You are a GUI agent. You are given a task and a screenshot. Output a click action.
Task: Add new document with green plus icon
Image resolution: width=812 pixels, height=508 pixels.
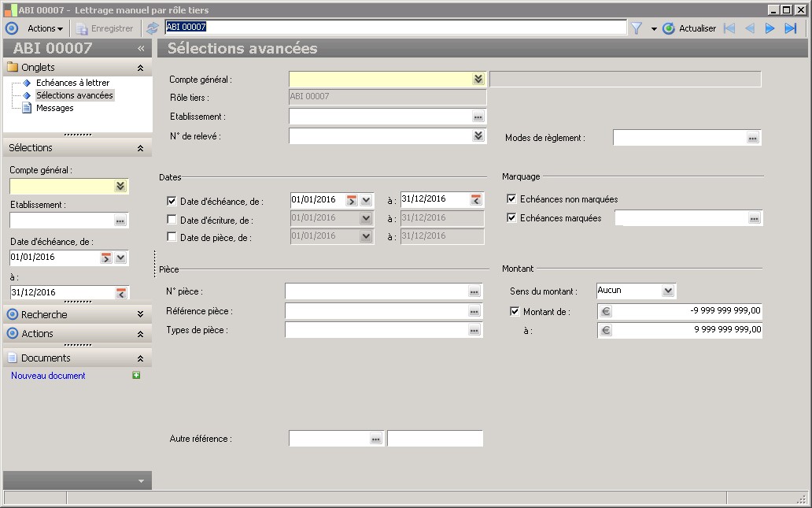tap(136, 376)
